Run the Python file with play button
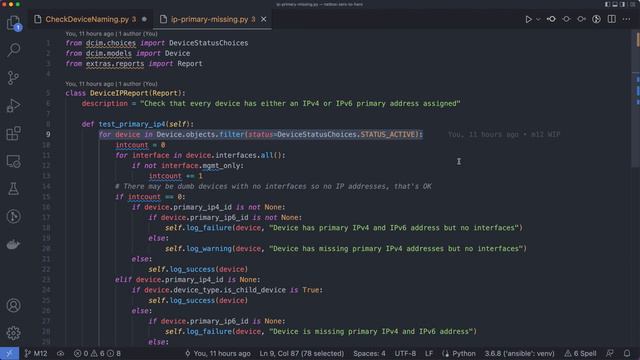Screen dimensions: 640x360 pos(528,19)
